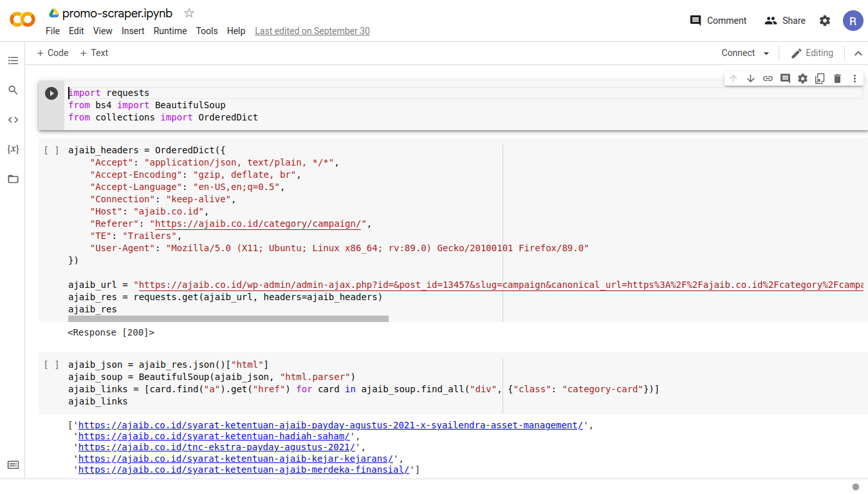The height and width of the screenshot is (494, 868).
Task: Open the Runtime menu
Action: pyautogui.click(x=170, y=31)
